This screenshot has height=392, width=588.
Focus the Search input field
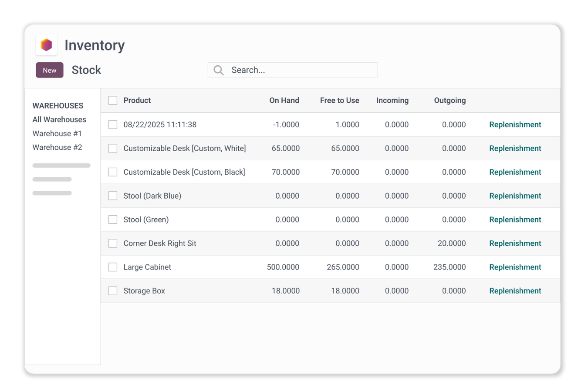click(x=301, y=70)
